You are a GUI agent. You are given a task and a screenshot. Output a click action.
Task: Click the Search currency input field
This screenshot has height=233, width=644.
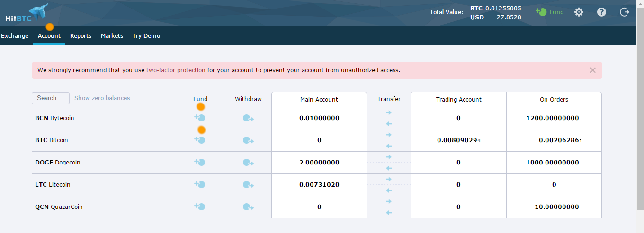click(51, 98)
